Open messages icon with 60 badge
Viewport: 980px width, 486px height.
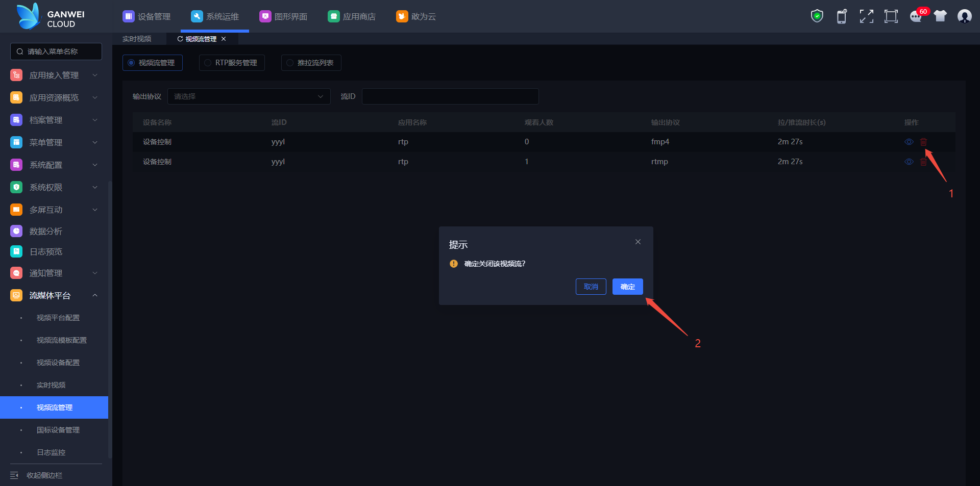pos(916,16)
